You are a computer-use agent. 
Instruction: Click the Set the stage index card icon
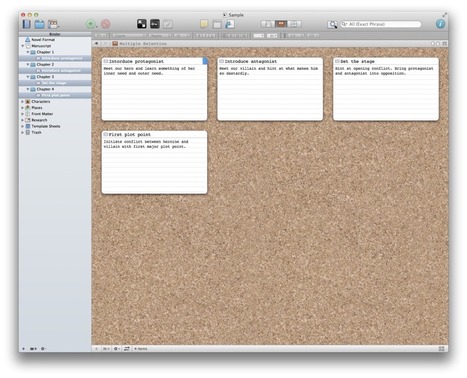pos(337,61)
